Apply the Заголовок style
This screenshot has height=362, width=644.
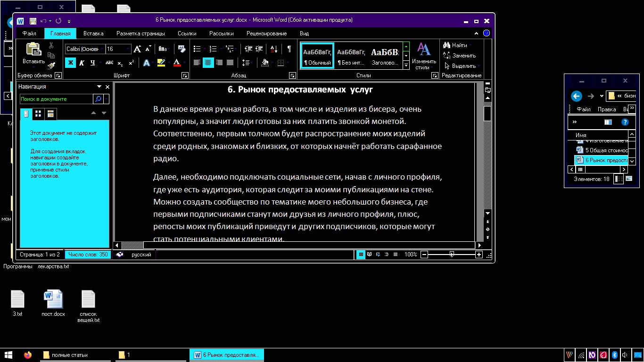pos(385,56)
